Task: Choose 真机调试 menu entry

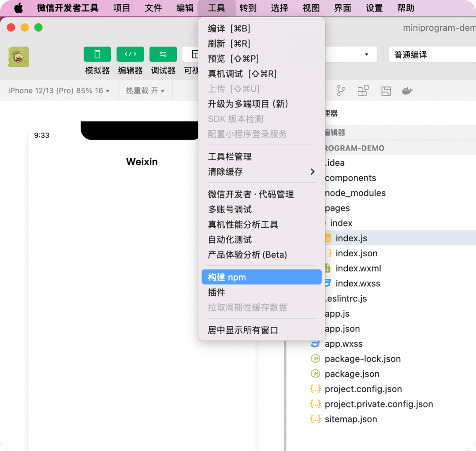Action: click(261, 74)
